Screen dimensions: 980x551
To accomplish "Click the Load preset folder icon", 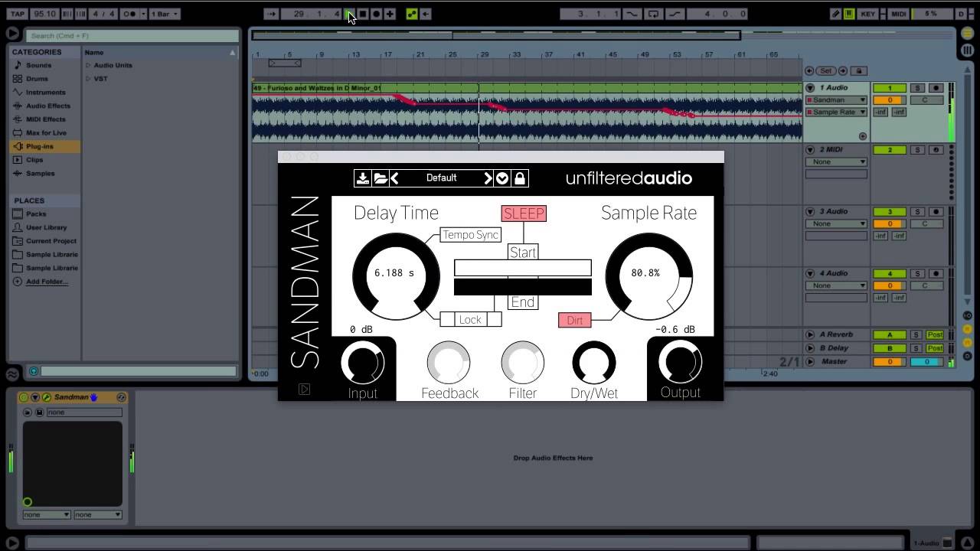I will point(381,178).
